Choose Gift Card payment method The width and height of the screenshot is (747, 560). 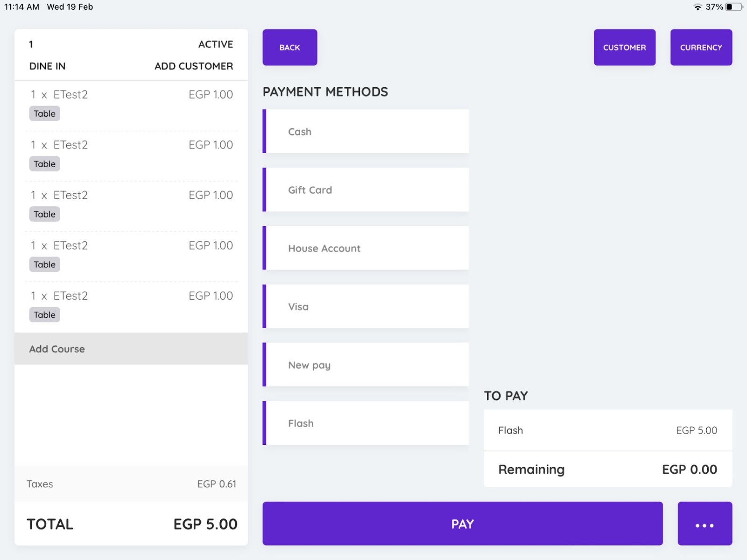click(x=366, y=189)
